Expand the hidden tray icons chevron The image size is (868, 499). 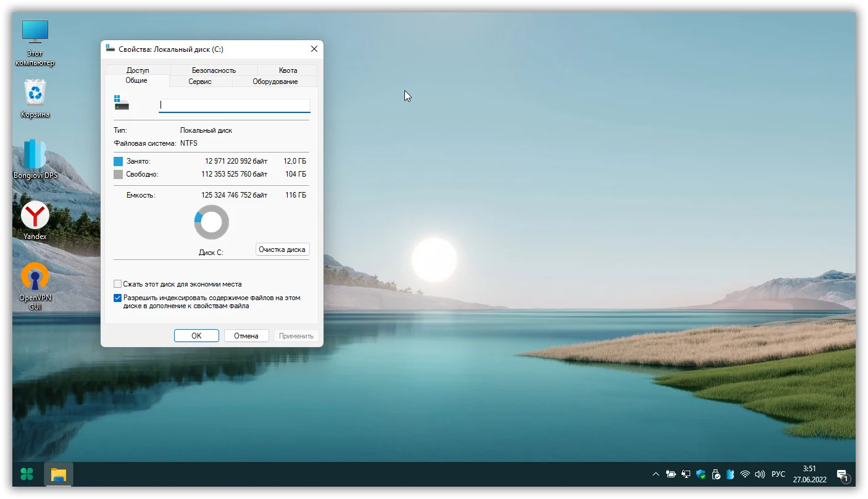coord(656,474)
